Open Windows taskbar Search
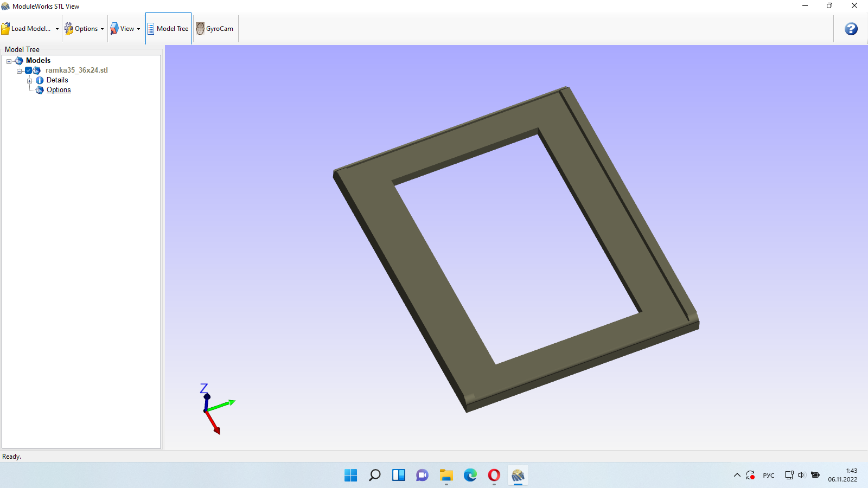The height and width of the screenshot is (488, 868). [375, 476]
